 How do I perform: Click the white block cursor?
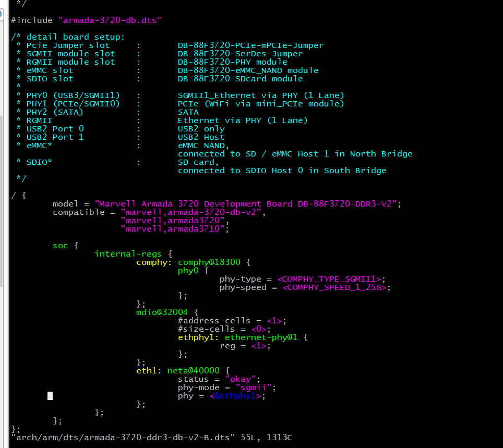coord(50,396)
